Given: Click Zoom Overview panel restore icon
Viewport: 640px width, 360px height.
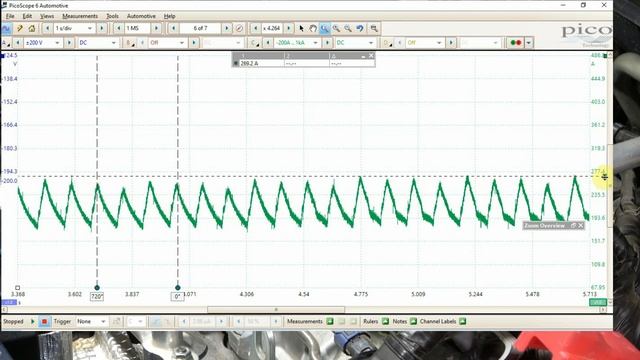Looking at the screenshot, I should (x=573, y=225).
